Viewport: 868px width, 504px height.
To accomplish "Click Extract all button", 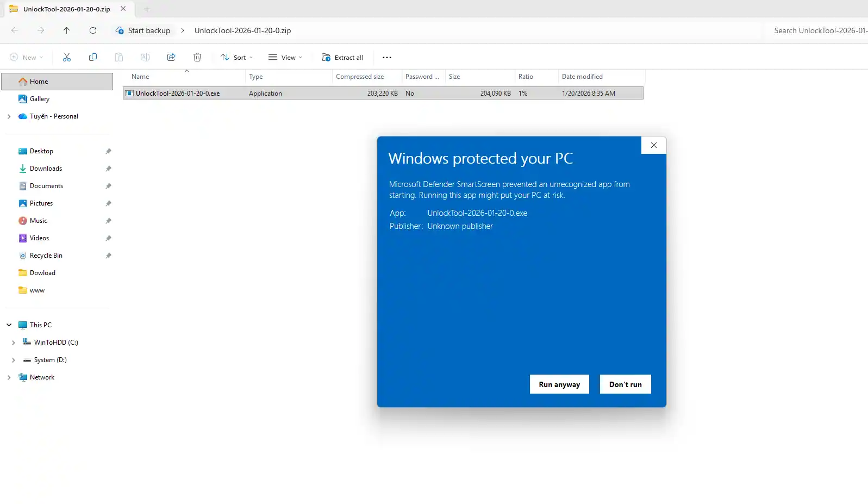I will 342,58.
